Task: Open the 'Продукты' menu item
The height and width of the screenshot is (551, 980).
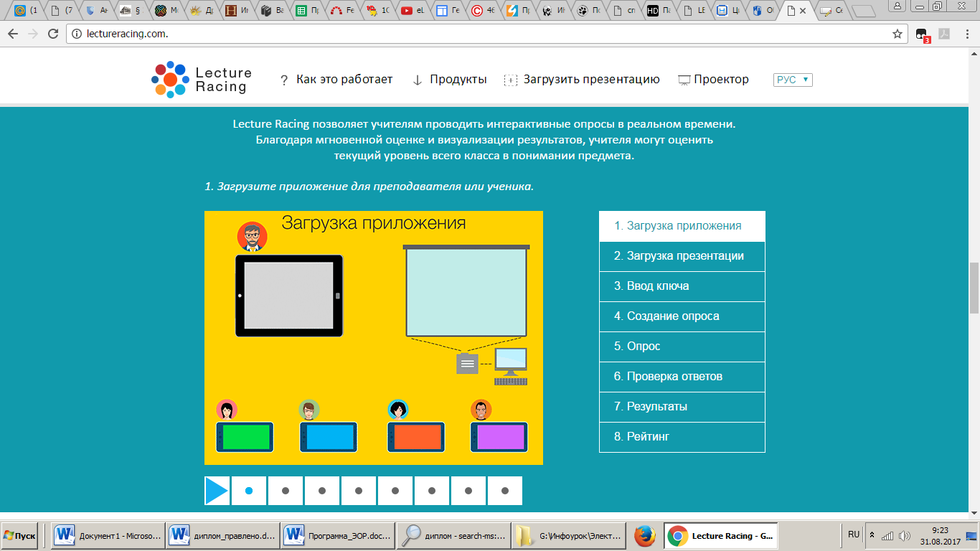Action: (458, 80)
